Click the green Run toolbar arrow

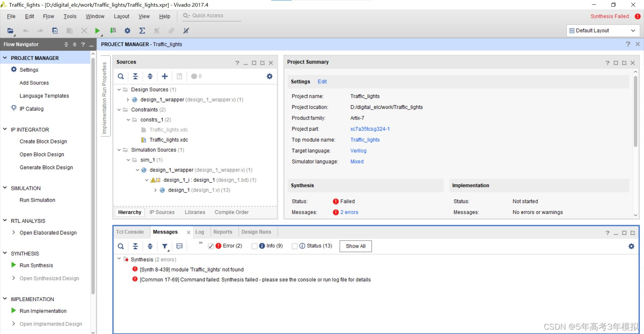click(x=97, y=30)
